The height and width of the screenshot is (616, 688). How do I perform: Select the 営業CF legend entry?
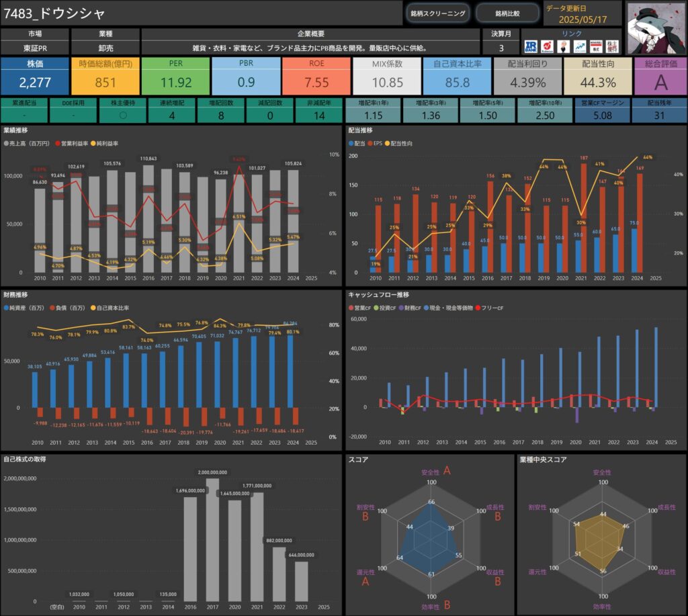(x=360, y=308)
